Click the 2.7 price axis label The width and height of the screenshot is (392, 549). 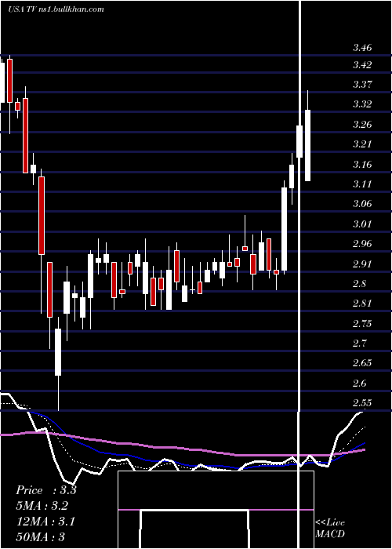(360, 343)
